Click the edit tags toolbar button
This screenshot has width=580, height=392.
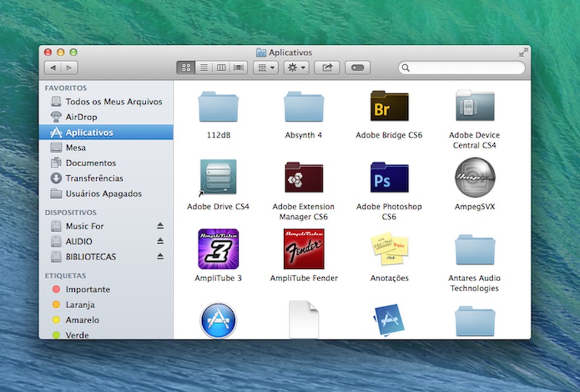point(358,68)
